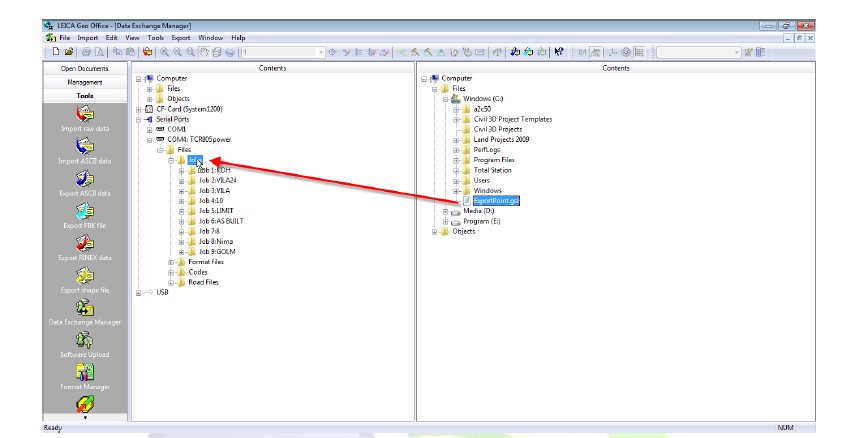Expand the USB node
Viewport: 861px width, 438px height.
tap(138, 293)
